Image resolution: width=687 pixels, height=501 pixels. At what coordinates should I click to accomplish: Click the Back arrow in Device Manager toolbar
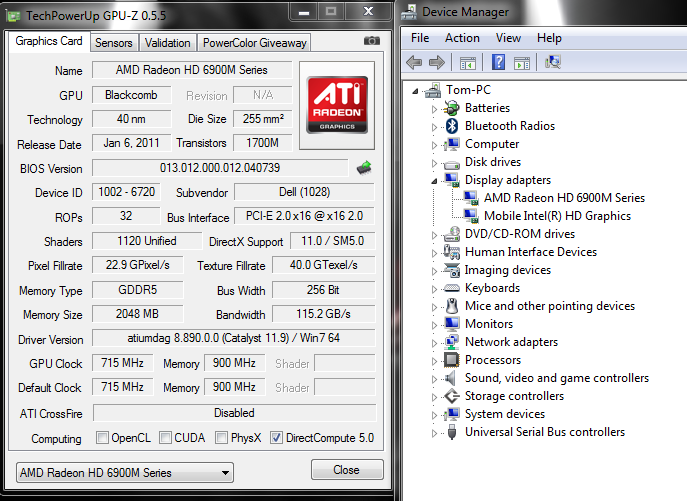[x=414, y=63]
